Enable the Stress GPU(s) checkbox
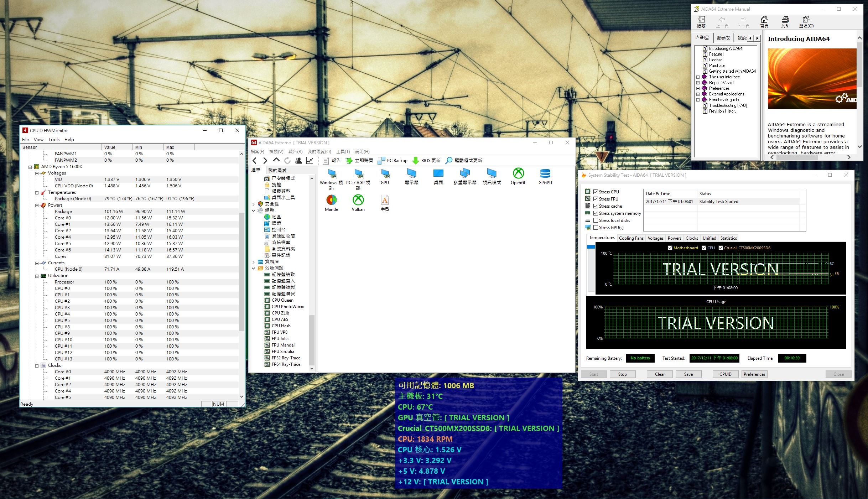868x499 pixels. point(596,228)
